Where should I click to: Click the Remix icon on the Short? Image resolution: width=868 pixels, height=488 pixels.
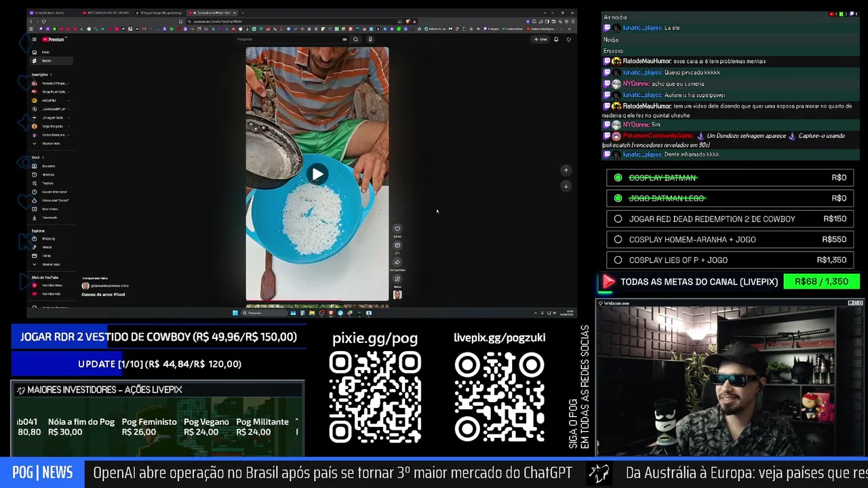tap(397, 279)
